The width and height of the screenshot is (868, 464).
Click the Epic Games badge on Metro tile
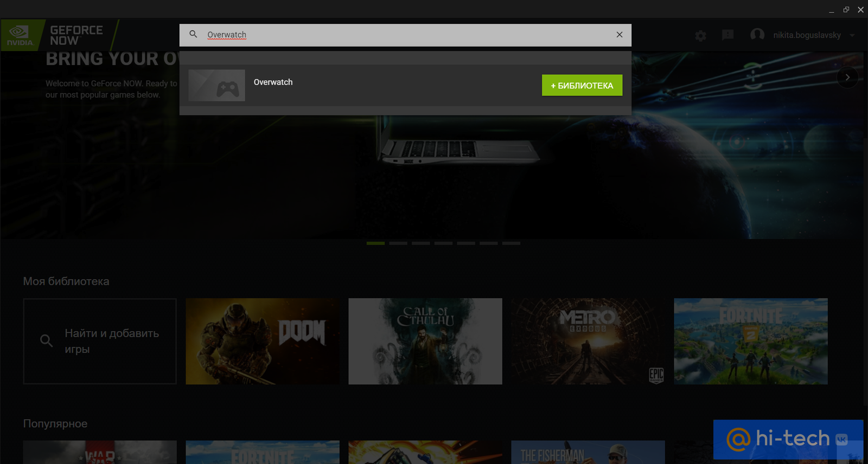(656, 375)
